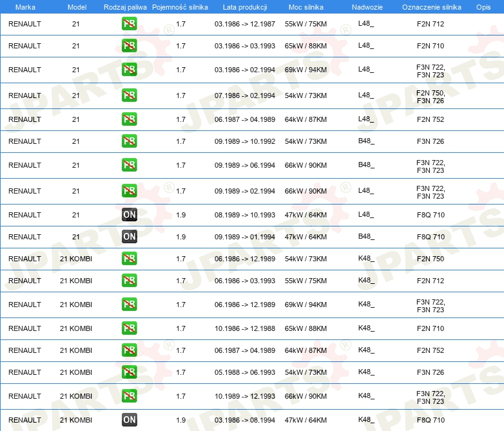Viewport: 504px width, 431px height.
Task: Click RENAULT in the 03.1986 -> 12.1987 row
Action: click(x=24, y=24)
